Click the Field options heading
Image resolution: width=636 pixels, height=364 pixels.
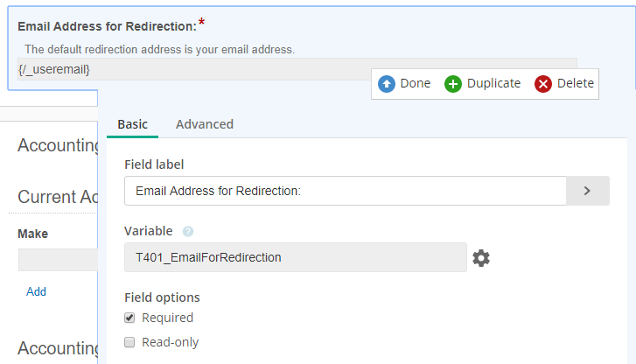pyautogui.click(x=162, y=297)
